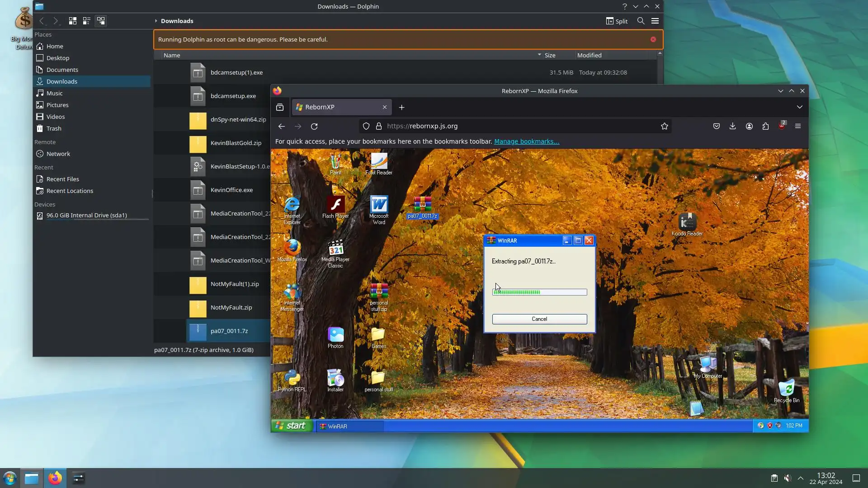This screenshot has height=488, width=868.
Task: Switch Dolphin to details view mode
Action: (x=101, y=21)
